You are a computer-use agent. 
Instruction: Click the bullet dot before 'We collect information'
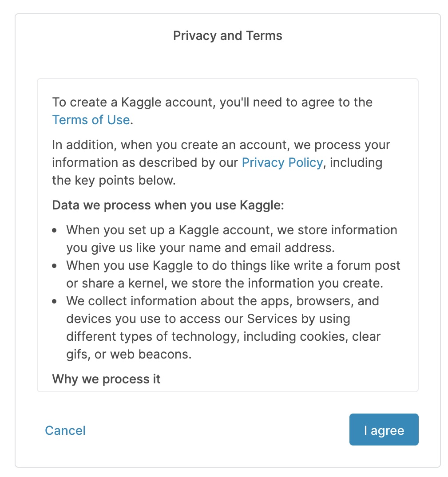[x=54, y=302]
